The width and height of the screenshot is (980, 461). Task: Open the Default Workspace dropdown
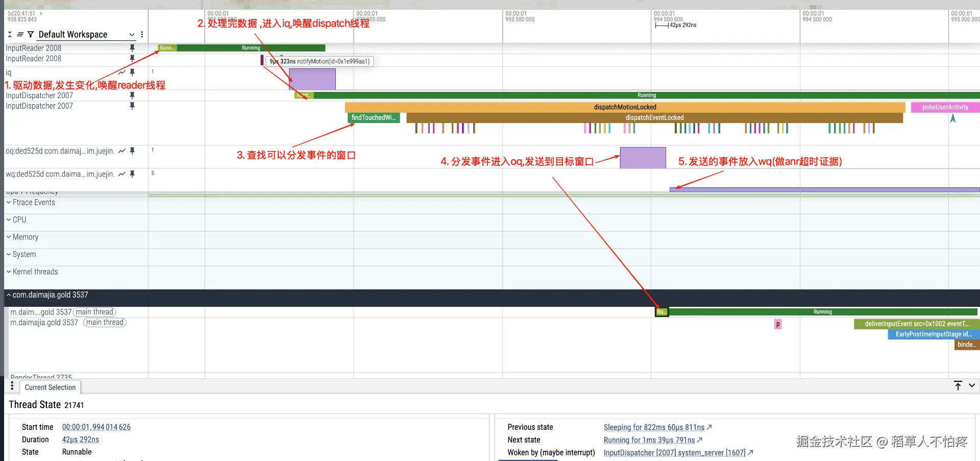[x=87, y=34]
